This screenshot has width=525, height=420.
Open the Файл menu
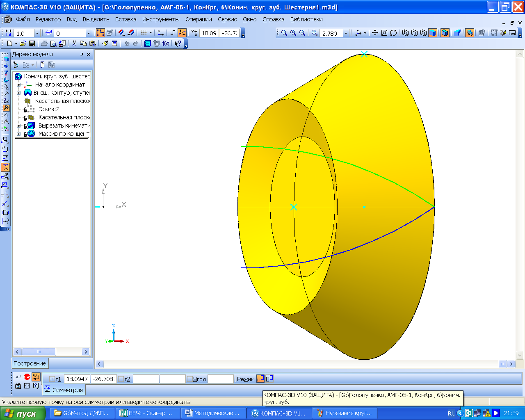(x=23, y=19)
